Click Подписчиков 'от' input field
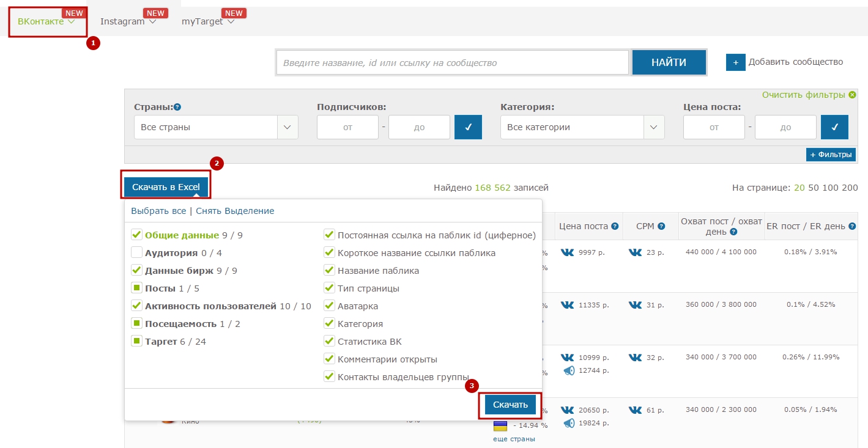The height and width of the screenshot is (448, 868). point(347,127)
